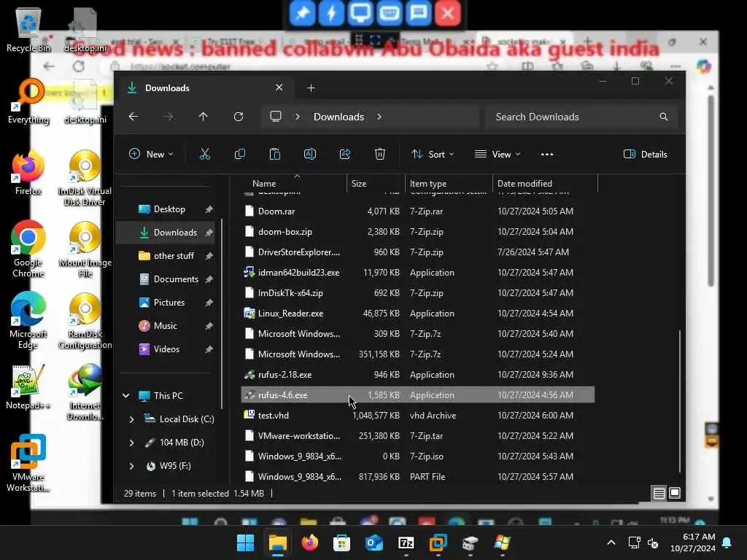The width and height of the screenshot is (747, 560).
Task: Select the test.vhd file
Action: 417,415
